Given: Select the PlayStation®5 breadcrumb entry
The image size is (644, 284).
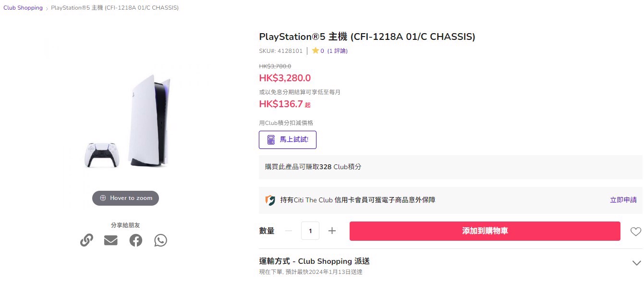Looking at the screenshot, I should (114, 8).
